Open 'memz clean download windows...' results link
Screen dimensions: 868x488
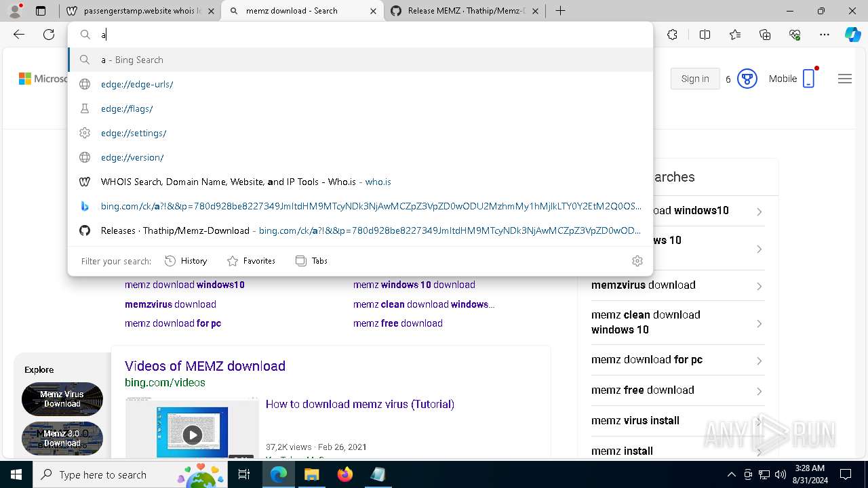424,304
